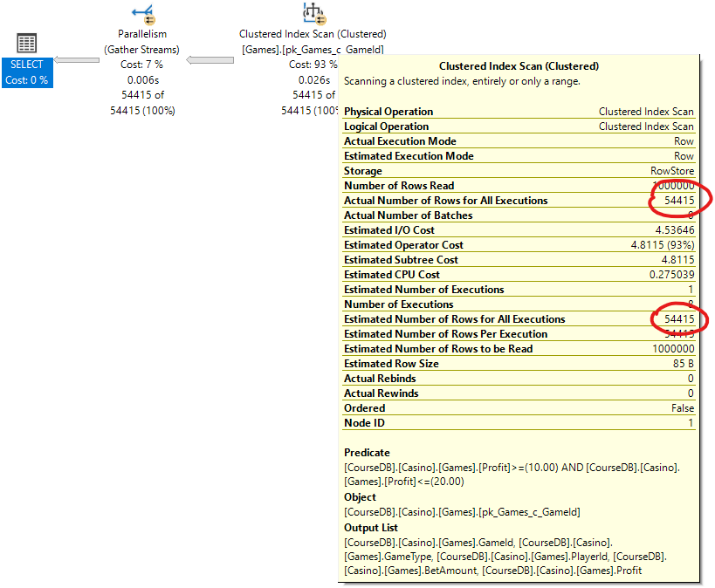Screen dimensions: 715x588
Task: Click Estimated Number of Rows for All Executions
Action: [519, 319]
